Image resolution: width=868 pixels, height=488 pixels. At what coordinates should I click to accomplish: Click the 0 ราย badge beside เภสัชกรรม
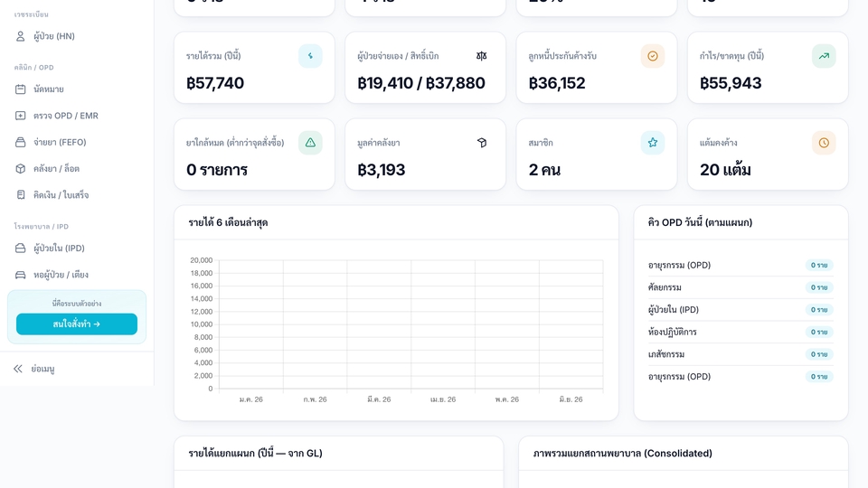tap(819, 354)
